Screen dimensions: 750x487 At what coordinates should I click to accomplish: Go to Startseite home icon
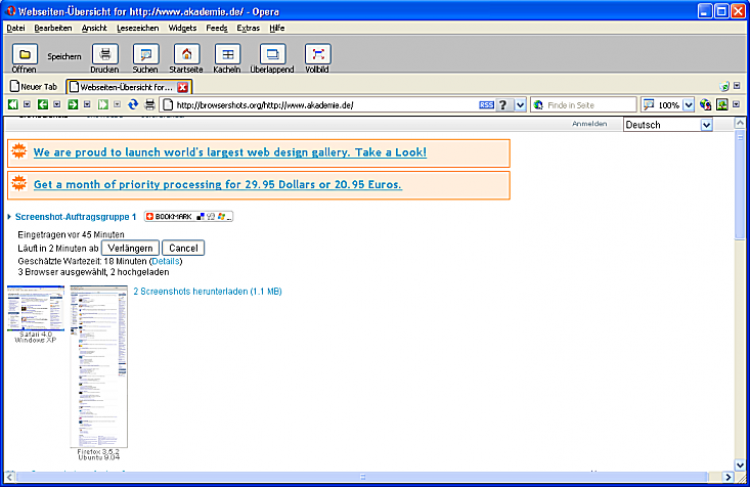coord(186,55)
